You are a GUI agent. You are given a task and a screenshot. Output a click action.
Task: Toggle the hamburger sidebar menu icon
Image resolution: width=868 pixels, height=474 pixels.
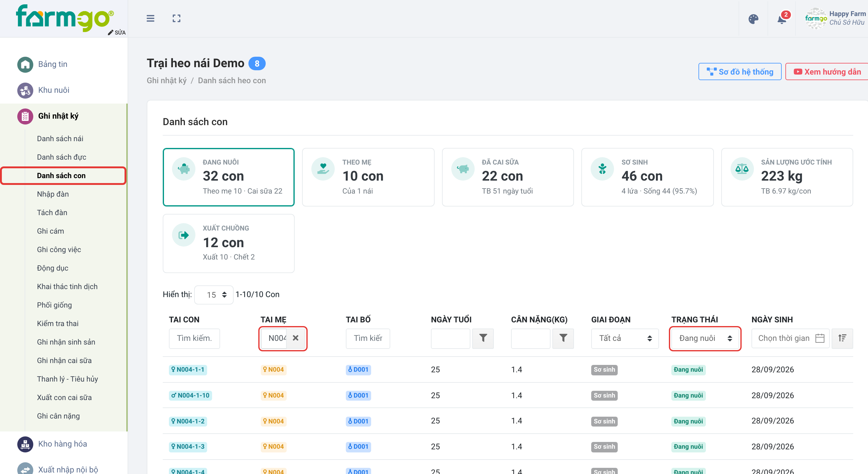tap(150, 18)
